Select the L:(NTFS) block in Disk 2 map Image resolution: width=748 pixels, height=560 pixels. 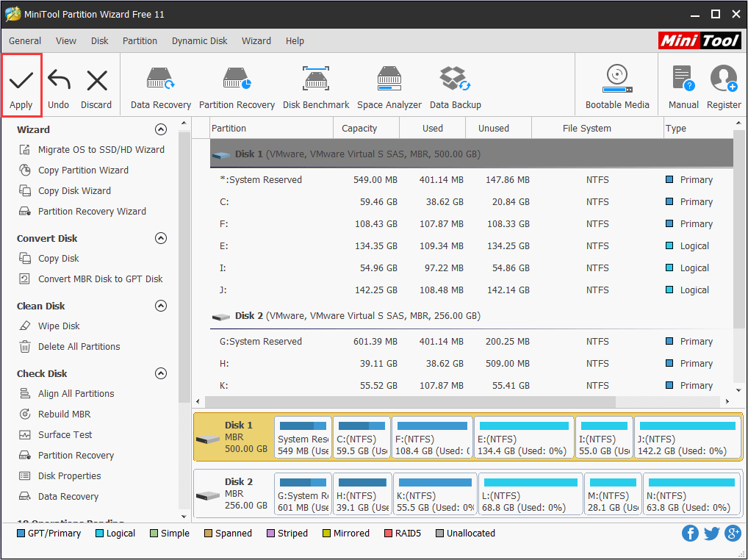[531, 494]
